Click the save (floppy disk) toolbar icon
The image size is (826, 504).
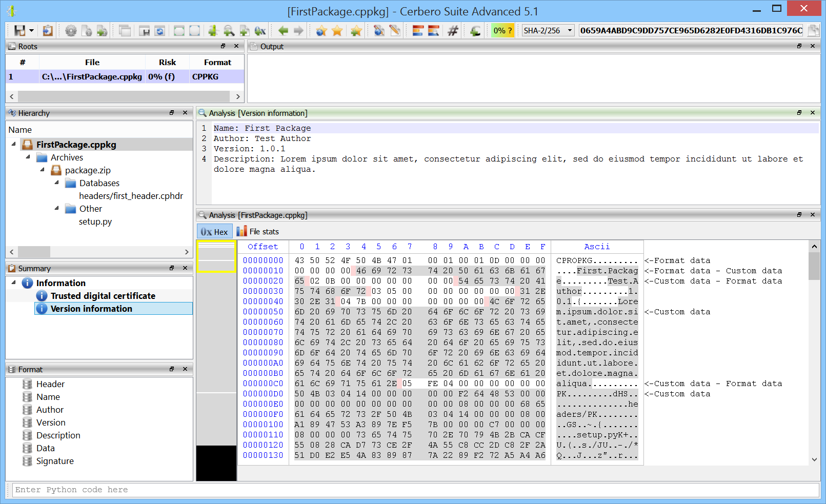pos(19,31)
